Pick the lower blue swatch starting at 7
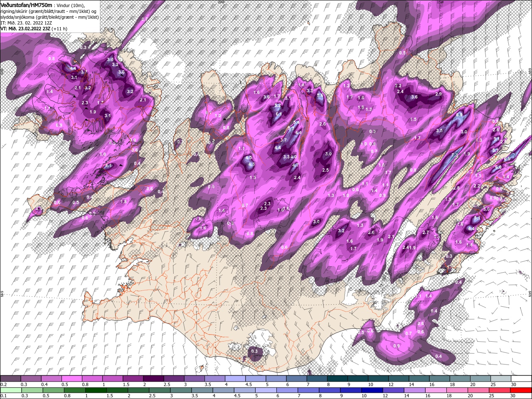This screenshot has width=532, height=399. (x=308, y=390)
